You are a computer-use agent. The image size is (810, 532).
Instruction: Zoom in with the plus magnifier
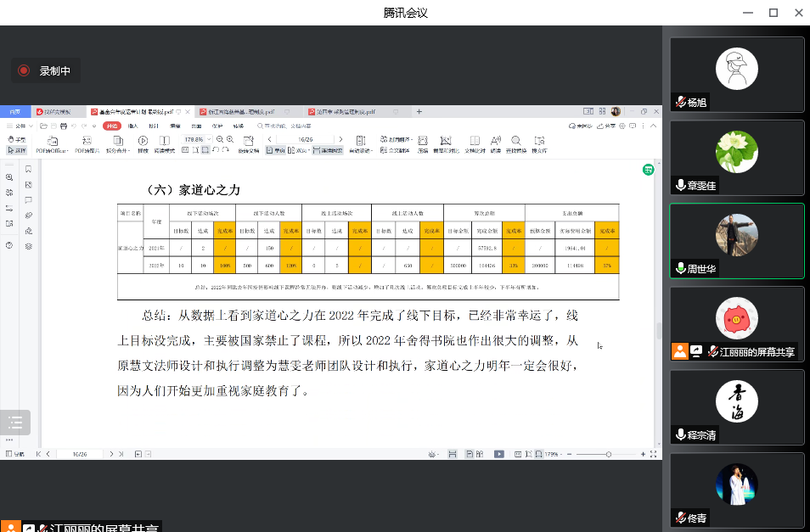click(230, 139)
